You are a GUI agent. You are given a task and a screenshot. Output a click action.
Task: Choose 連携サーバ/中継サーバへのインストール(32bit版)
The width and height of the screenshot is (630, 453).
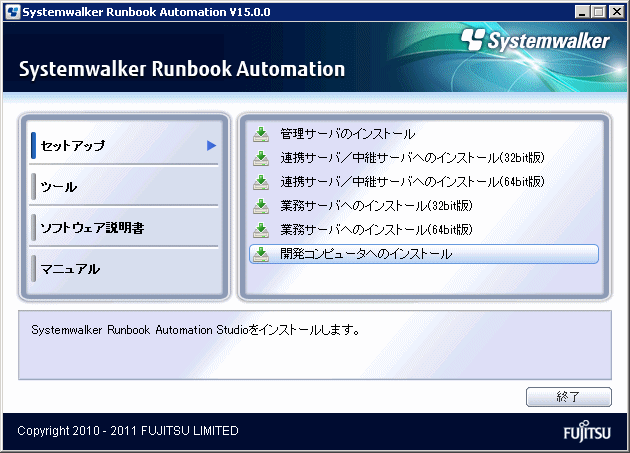412,158
